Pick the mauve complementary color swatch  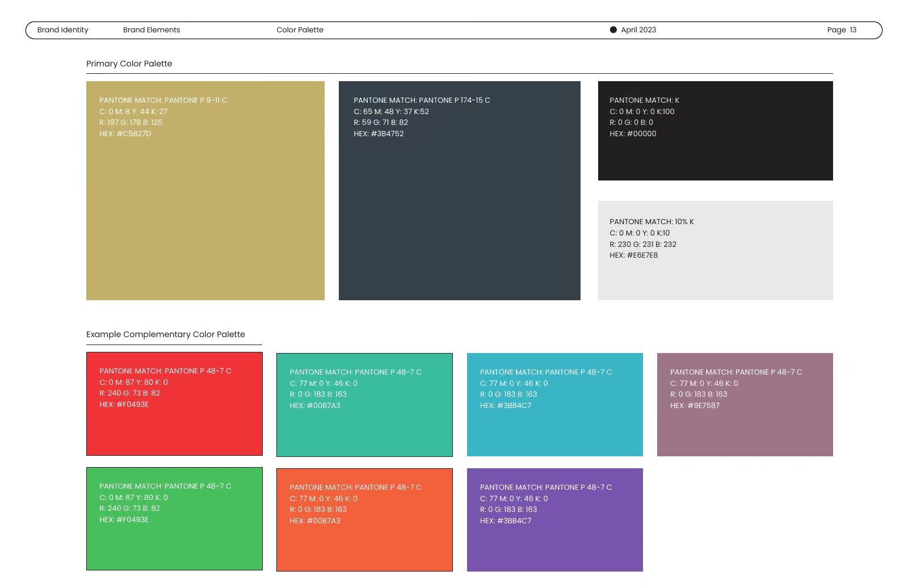(745, 405)
